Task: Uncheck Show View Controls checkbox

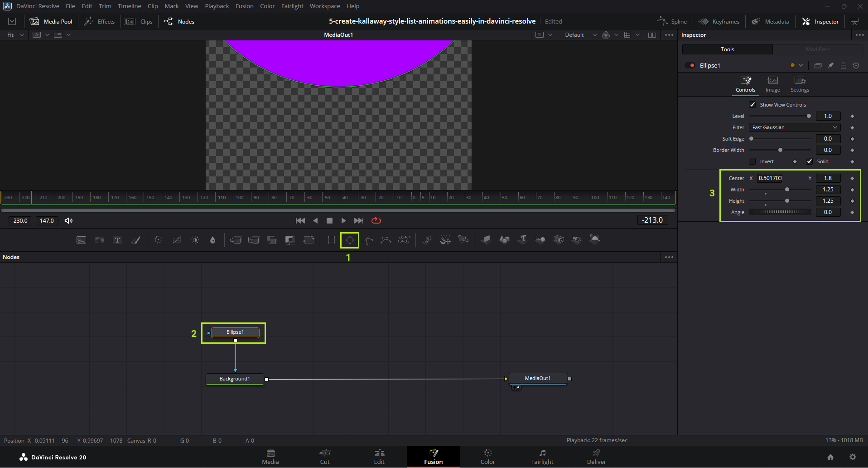Action: coord(752,105)
